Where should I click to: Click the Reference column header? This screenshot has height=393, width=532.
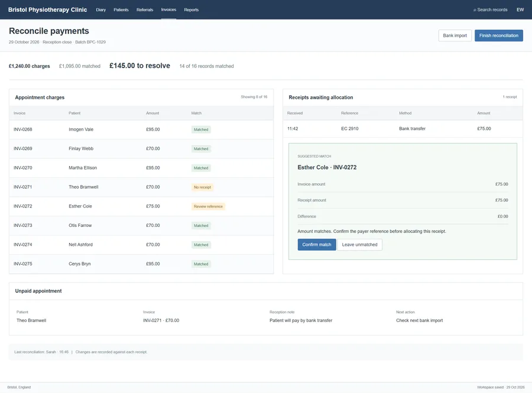coord(349,113)
